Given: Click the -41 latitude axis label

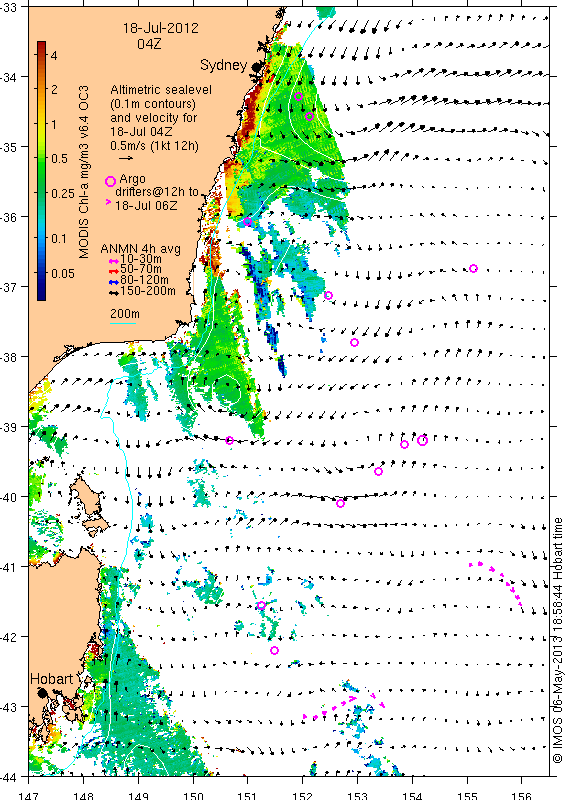Looking at the screenshot, I should (x=9, y=567).
